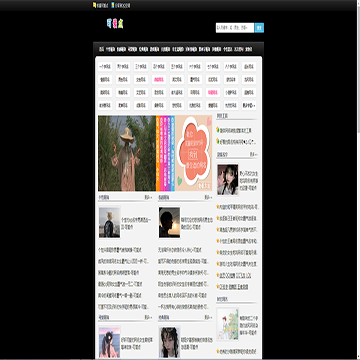The image size is (360, 360).
Task: Open the first item in the dark navigation bar
Action: (101, 49)
